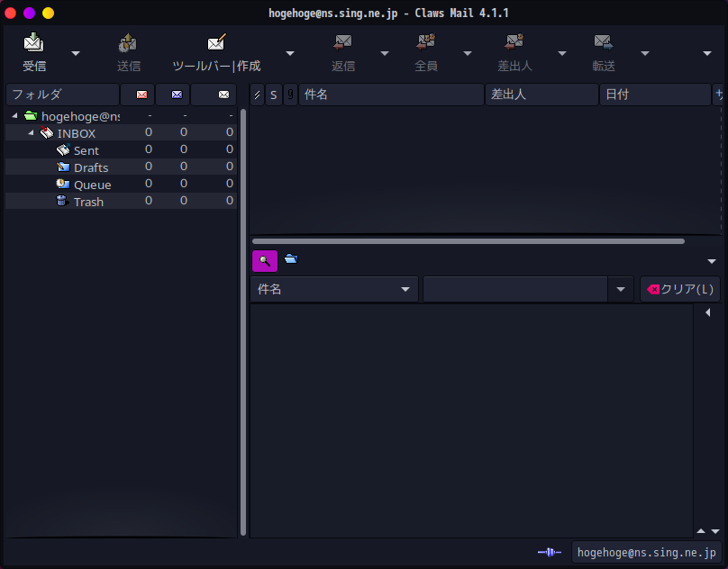Screen dimensions: 728x569
Task: Click the S status column header
Action: tap(274, 95)
